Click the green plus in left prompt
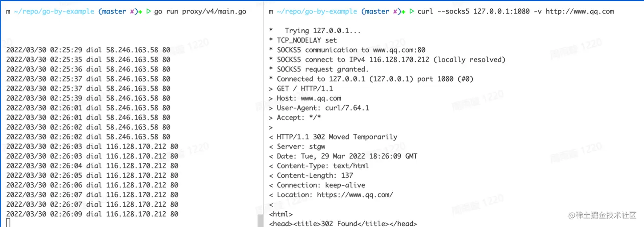The height and width of the screenshot is (227, 644). pos(140,11)
